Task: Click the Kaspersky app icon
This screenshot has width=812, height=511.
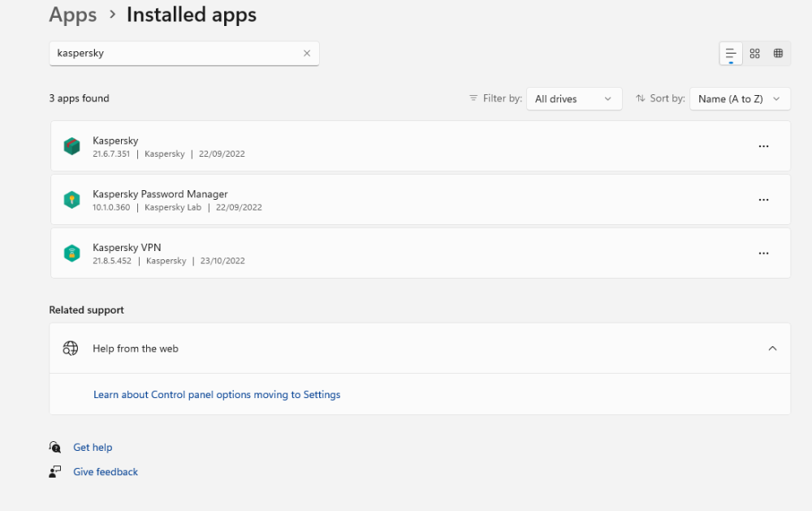Action: click(71, 145)
